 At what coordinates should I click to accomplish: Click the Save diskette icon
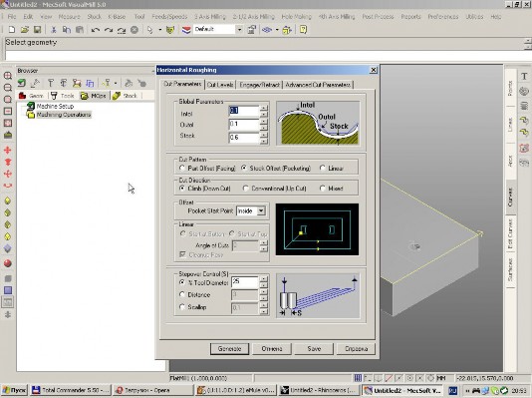coord(37,30)
